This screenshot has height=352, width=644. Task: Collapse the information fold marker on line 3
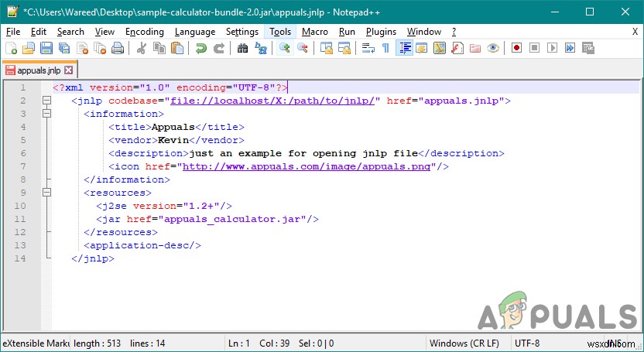[x=46, y=114]
